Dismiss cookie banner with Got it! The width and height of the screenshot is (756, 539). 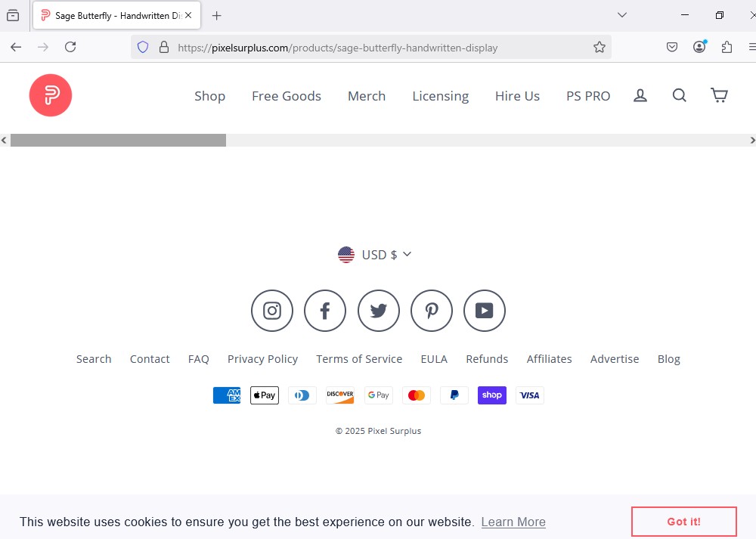(683, 522)
